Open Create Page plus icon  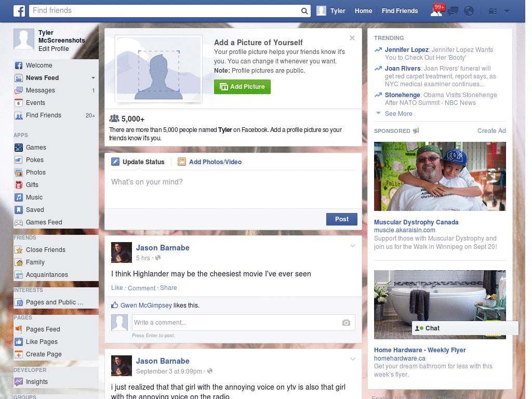(19, 354)
